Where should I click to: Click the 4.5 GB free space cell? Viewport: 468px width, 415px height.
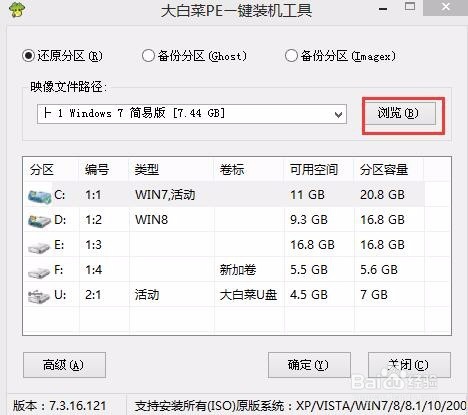click(309, 295)
